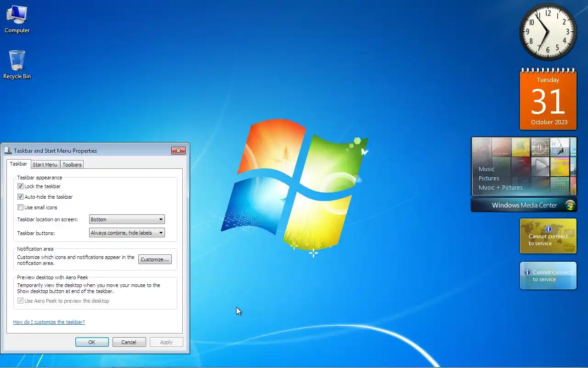588x368 pixels.
Task: Close the Taskbar and Start Menu Properties dialog
Action: point(178,150)
